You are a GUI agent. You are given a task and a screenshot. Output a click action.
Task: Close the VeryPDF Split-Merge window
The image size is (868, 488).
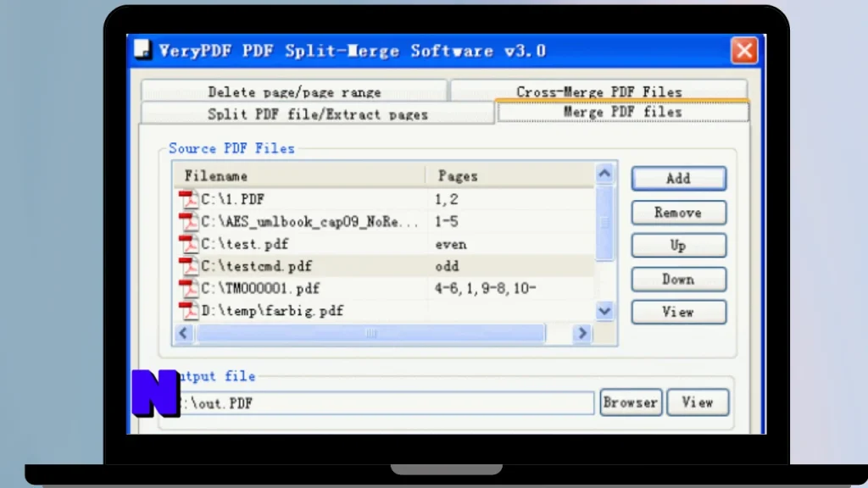point(744,51)
